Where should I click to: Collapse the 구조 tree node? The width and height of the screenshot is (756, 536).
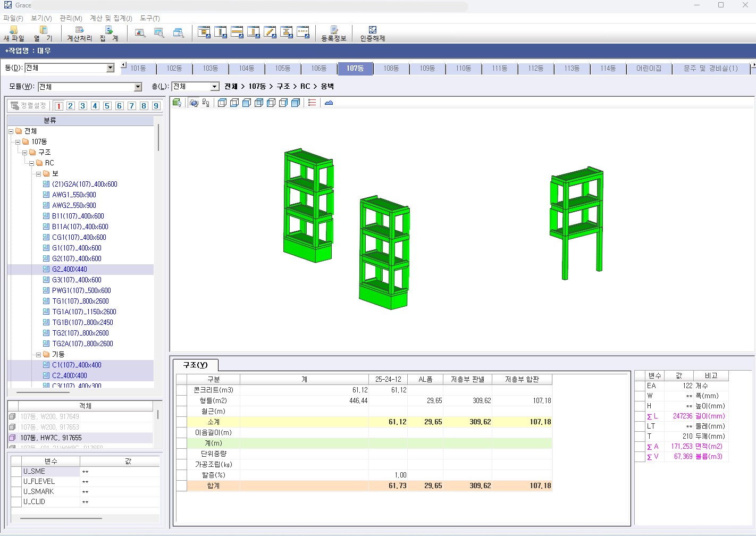point(24,153)
